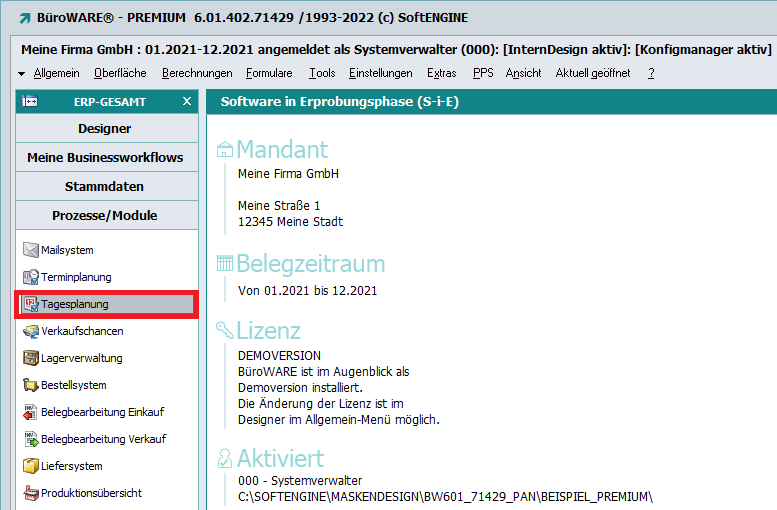
Task: Click the Mailsystem envelope icon
Action: tap(31, 250)
